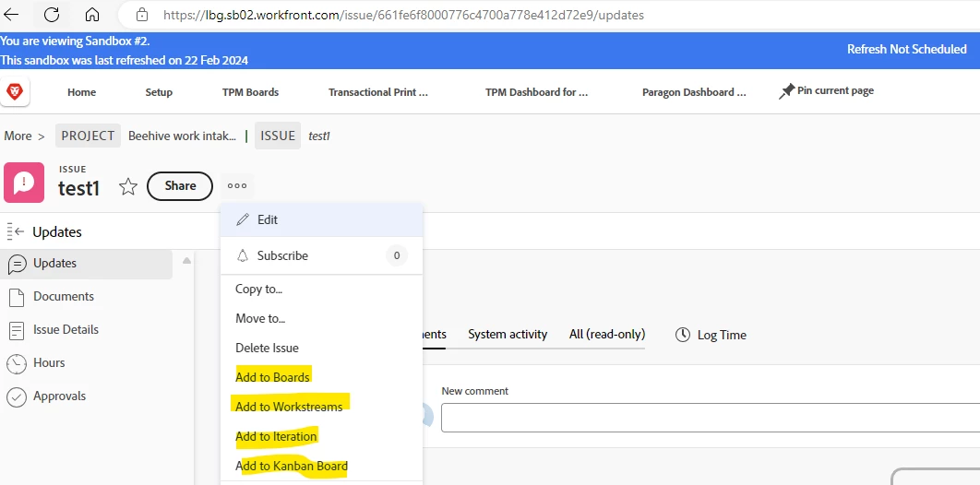Open the Setup navigation item

click(159, 92)
